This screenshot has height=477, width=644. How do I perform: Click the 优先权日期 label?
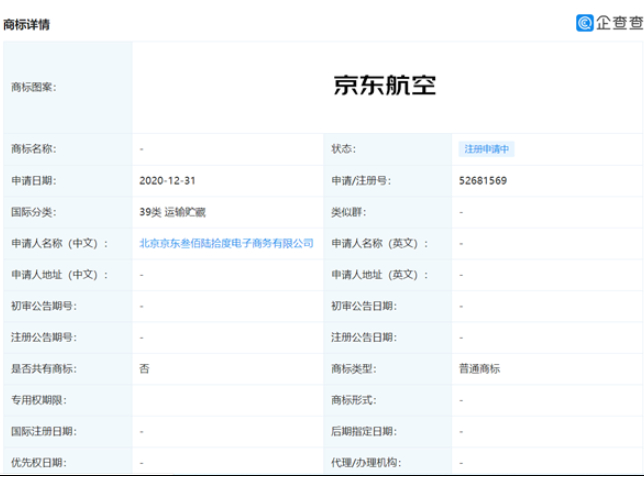(39, 463)
